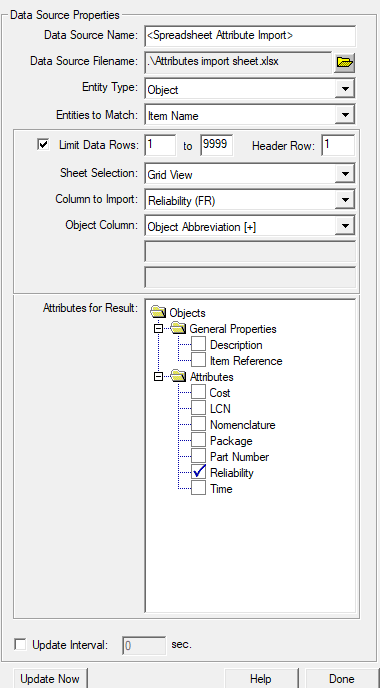Open the file browser folder icon
380x688 pixels.
click(344, 63)
